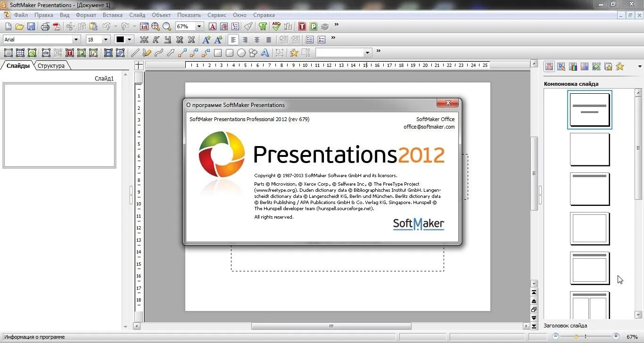Toggle the numbered list button
The image size is (644, 343).
click(322, 40)
